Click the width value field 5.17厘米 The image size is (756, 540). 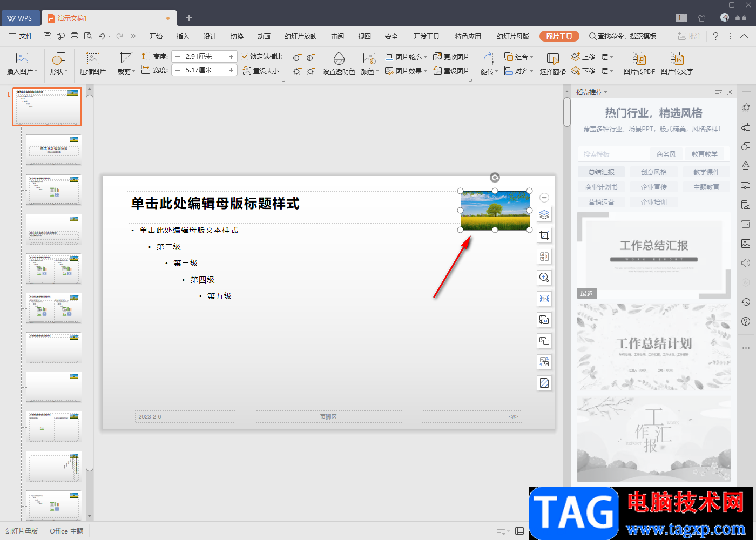coord(204,70)
